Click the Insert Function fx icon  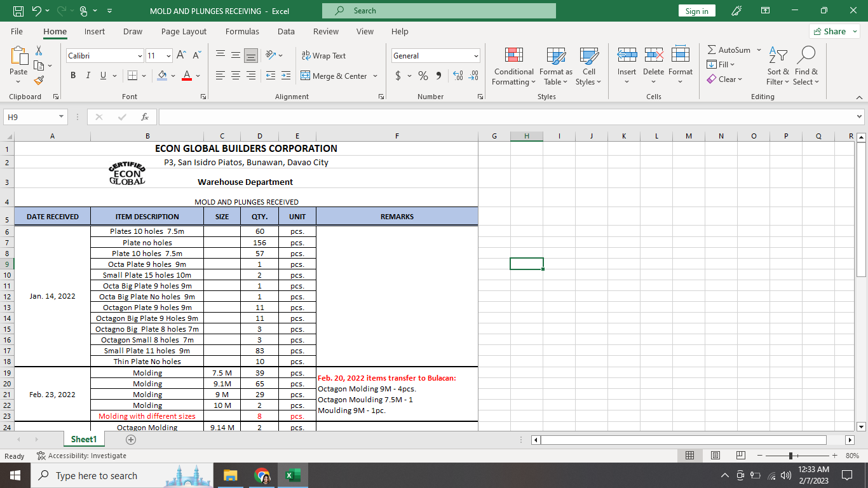click(145, 117)
